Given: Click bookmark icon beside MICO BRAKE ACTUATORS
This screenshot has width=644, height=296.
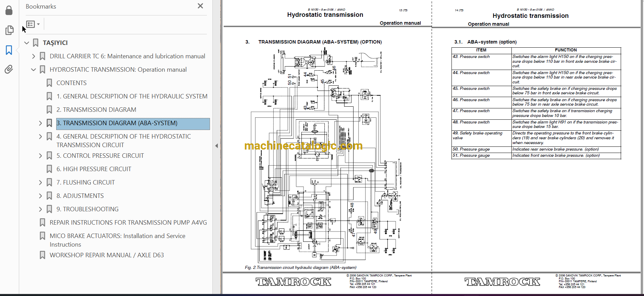Looking at the screenshot, I should 42,236.
